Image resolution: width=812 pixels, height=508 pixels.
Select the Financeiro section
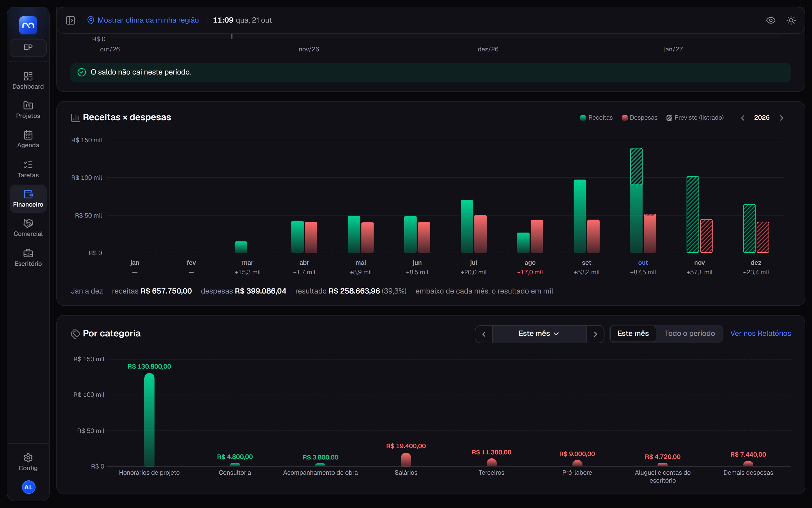tap(28, 199)
